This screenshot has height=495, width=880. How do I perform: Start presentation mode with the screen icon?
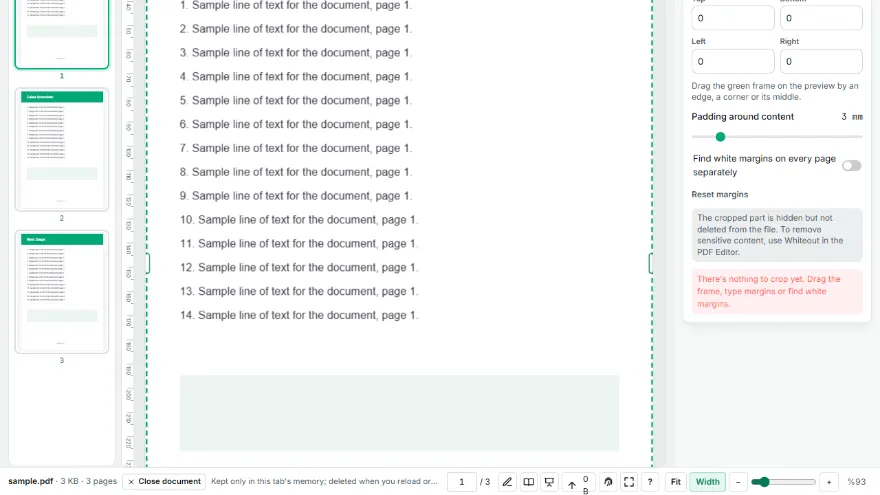(x=549, y=482)
